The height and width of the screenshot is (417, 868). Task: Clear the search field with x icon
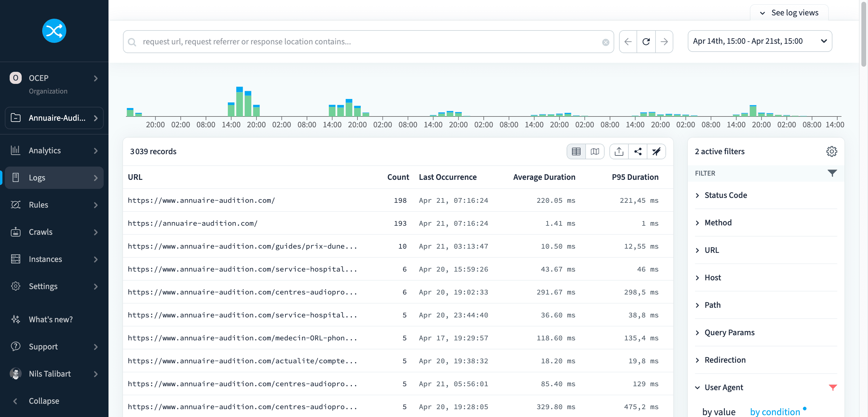tap(605, 42)
